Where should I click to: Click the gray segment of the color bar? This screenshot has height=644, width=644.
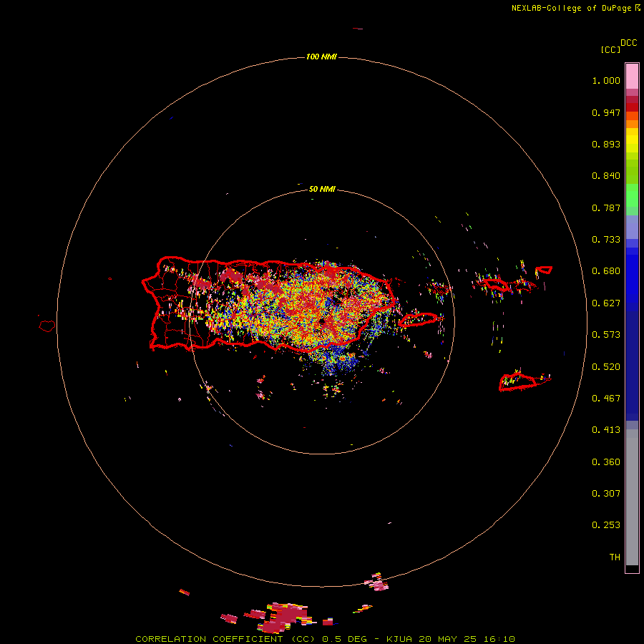coord(632,497)
